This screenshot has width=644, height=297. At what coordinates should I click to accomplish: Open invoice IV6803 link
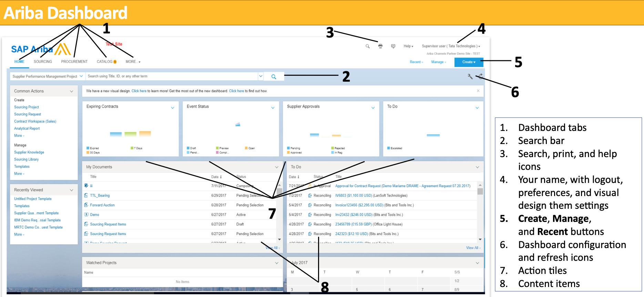(354, 195)
